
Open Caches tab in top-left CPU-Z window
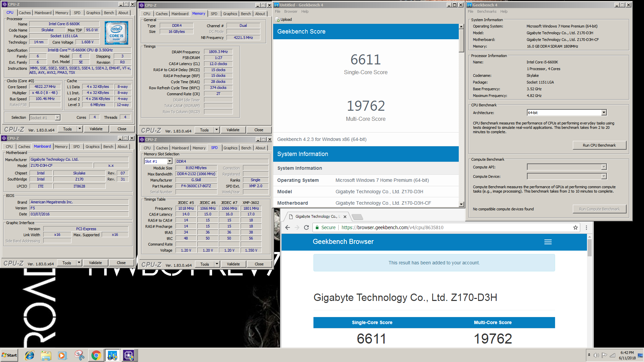25,13
